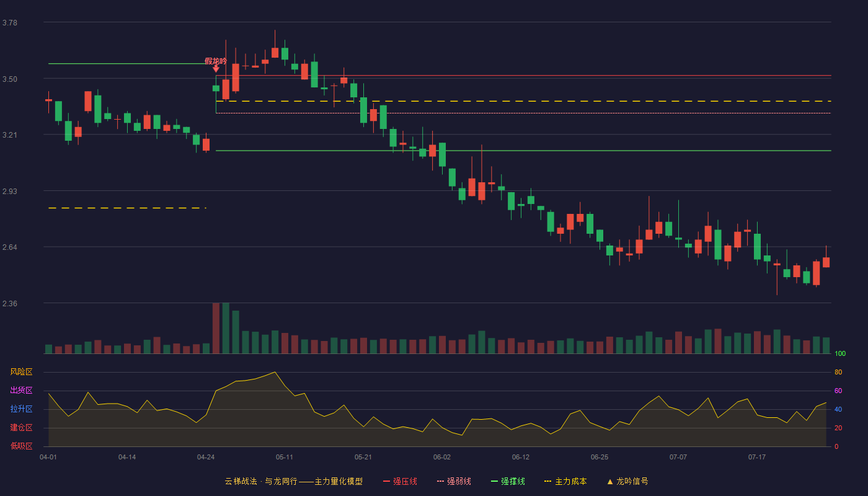Click the 06-12 date axis label
868x496 pixels.
(x=521, y=457)
